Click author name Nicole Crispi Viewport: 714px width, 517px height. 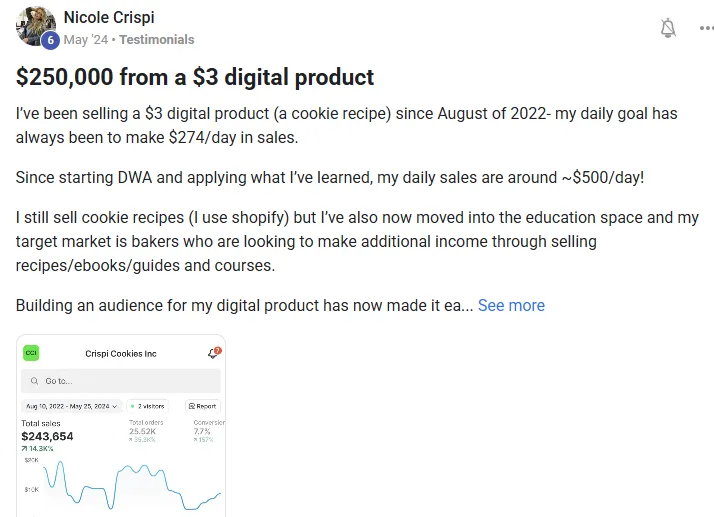[x=109, y=18]
